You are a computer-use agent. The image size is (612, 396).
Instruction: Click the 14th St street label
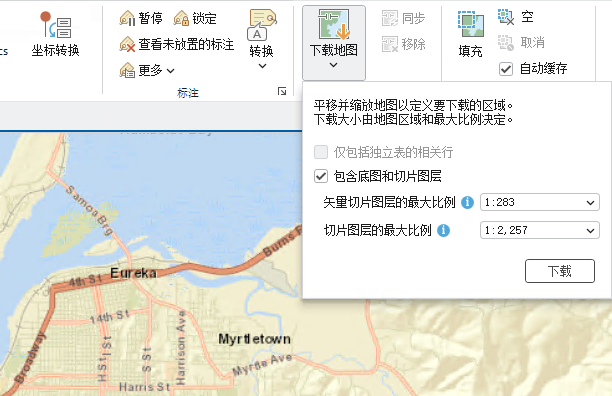[109, 316]
